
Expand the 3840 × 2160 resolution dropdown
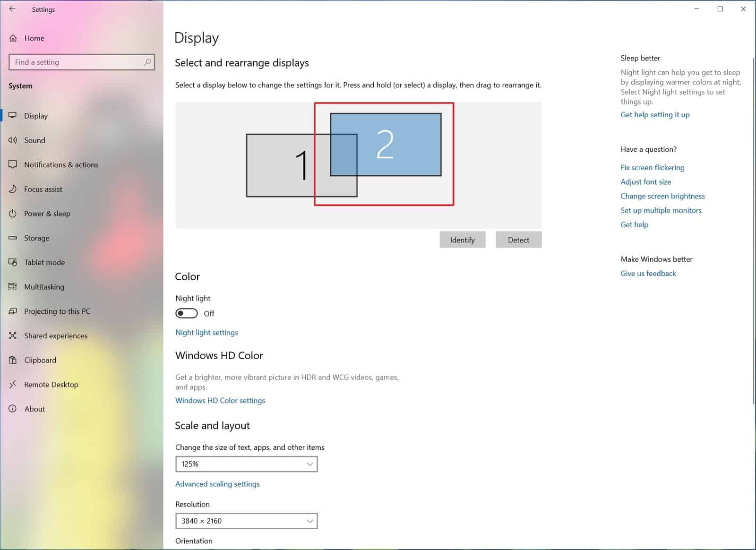click(246, 521)
